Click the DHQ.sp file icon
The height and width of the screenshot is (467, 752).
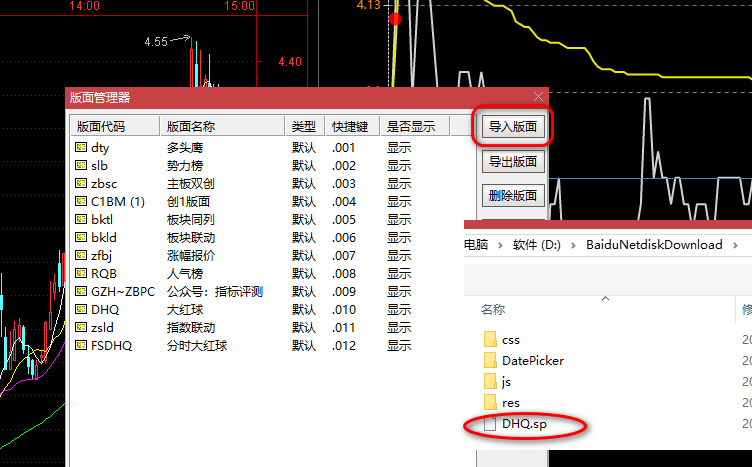[490, 423]
